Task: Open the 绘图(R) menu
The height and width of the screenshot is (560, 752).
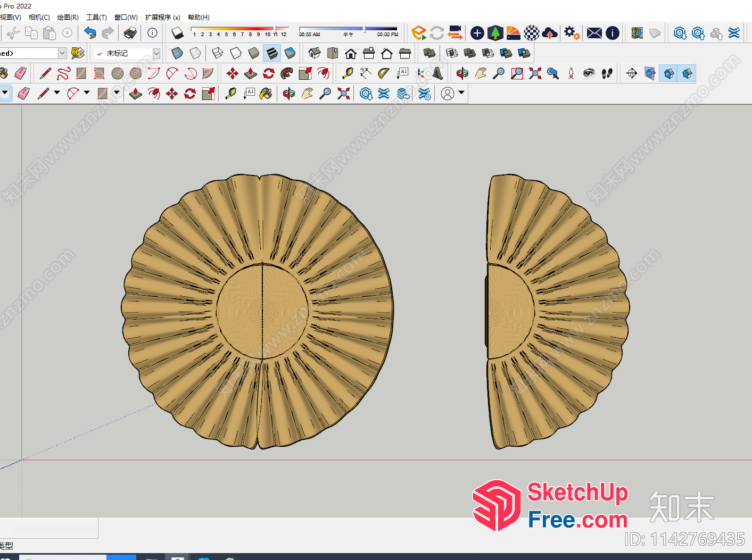Action: point(68,18)
